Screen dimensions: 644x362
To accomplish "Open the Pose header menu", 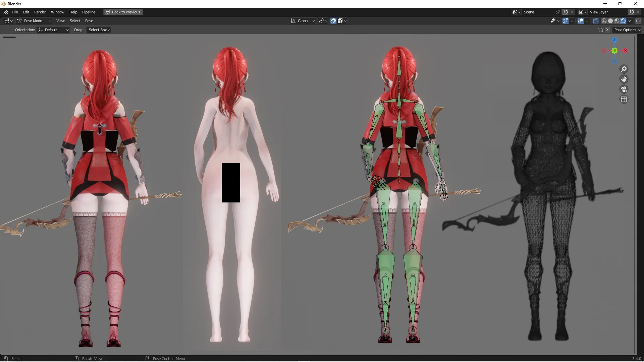I will (89, 21).
